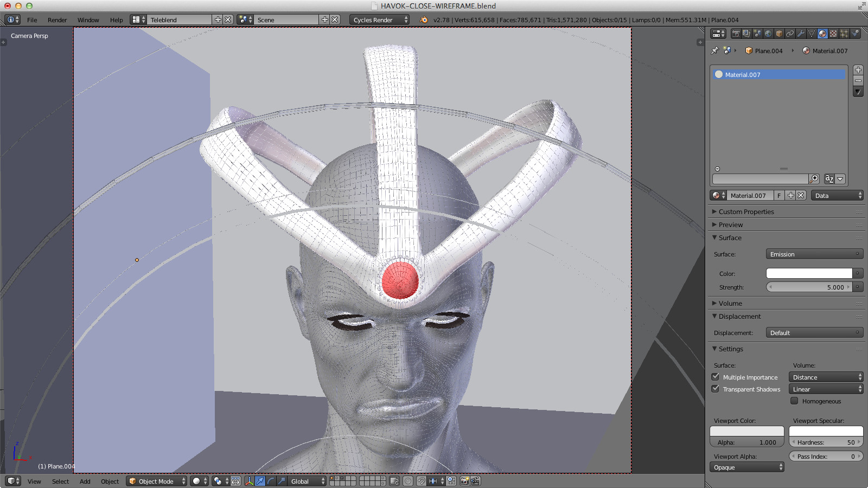Open the Global orientation dropdown
Image resolution: width=868 pixels, height=488 pixels.
click(x=307, y=481)
